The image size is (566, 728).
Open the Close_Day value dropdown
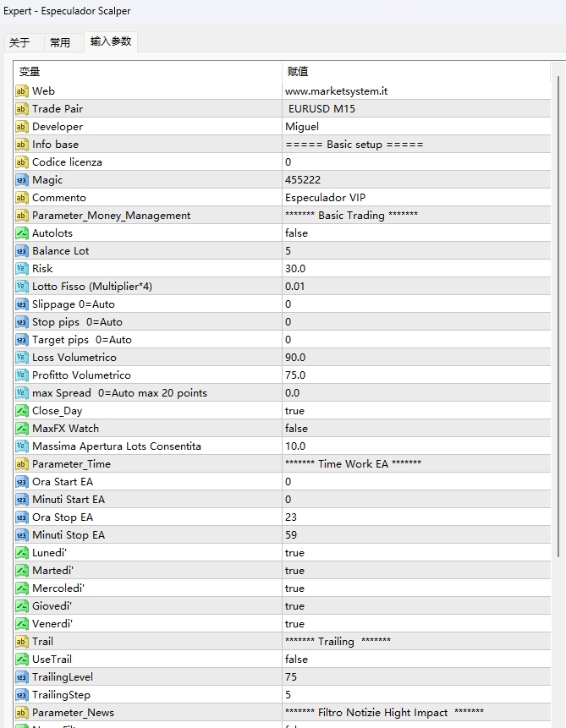point(295,411)
